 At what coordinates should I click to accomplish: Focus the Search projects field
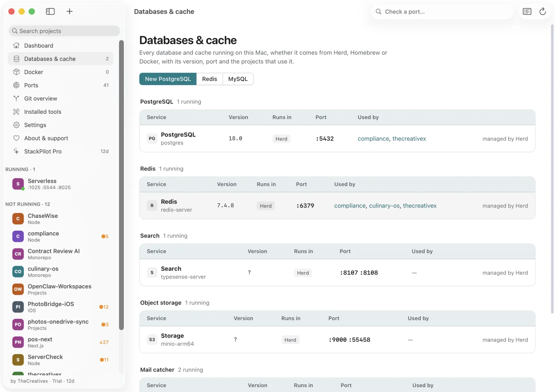point(64,31)
